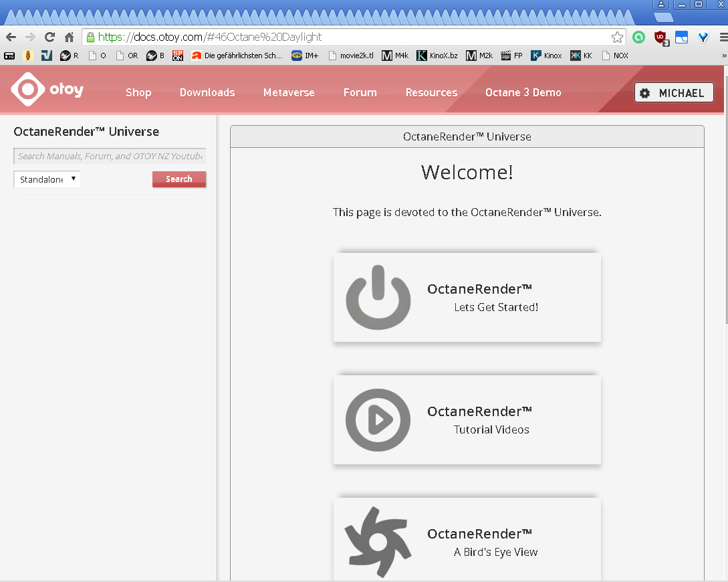
Task: Click the search manuals input field
Action: [x=110, y=156]
